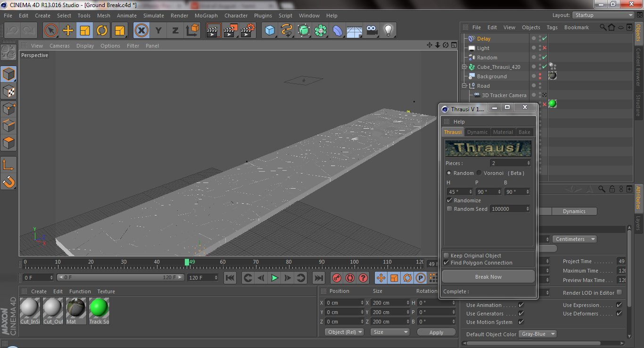Add a Cube primitive object
Viewport: 644px width, 348px height.
(270, 31)
